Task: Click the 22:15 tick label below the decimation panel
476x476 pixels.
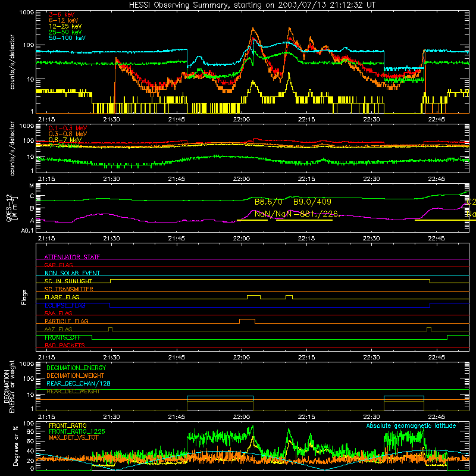Action: [306, 417]
